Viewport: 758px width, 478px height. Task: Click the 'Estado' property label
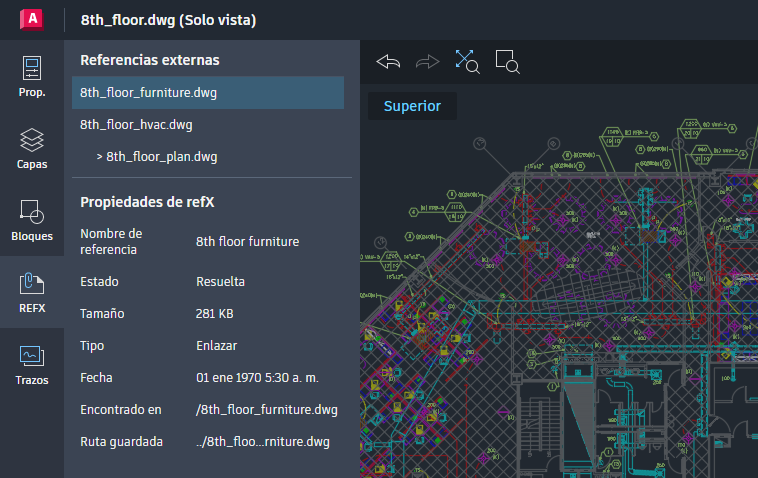point(99,281)
